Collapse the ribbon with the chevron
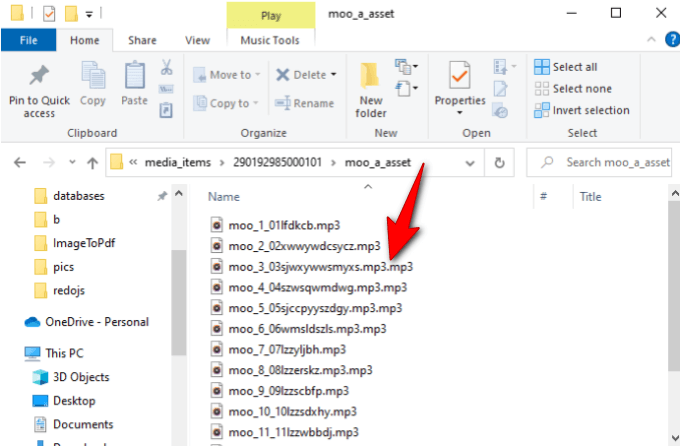Image resolution: width=680 pixels, height=446 pixels. pos(651,40)
